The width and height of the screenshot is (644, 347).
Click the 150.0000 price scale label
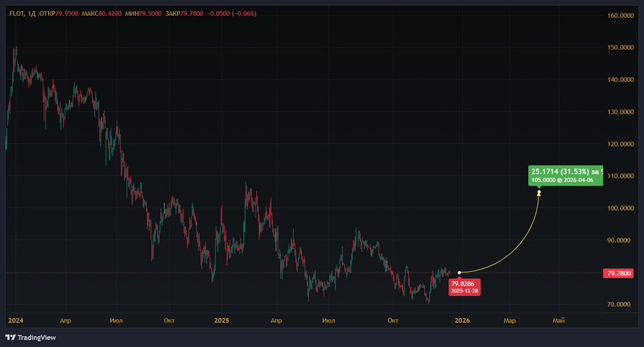pyautogui.click(x=621, y=48)
